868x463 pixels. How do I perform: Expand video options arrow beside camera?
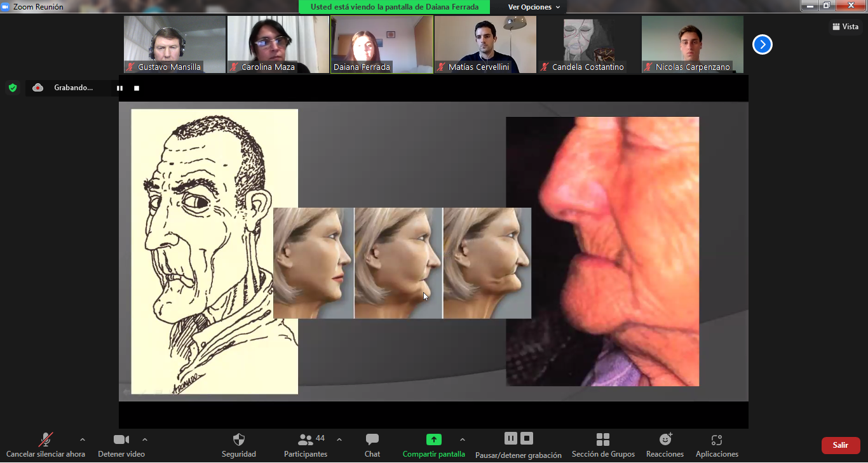[x=145, y=440]
